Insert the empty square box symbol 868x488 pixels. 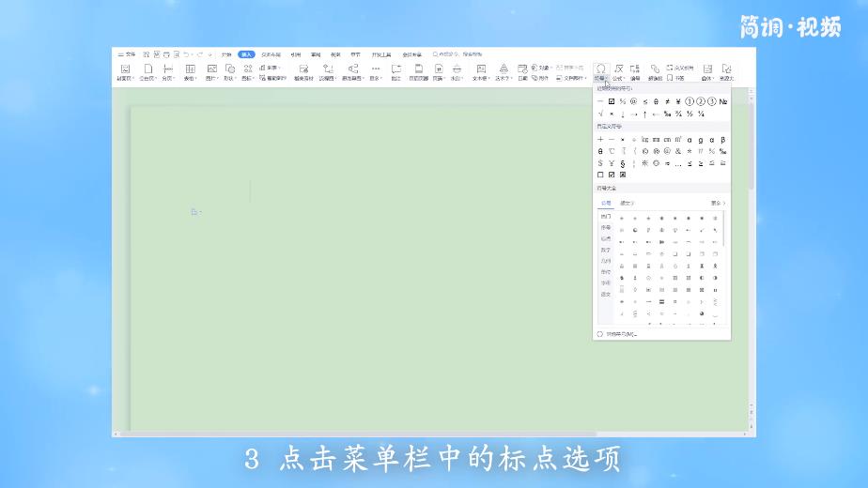coord(600,175)
